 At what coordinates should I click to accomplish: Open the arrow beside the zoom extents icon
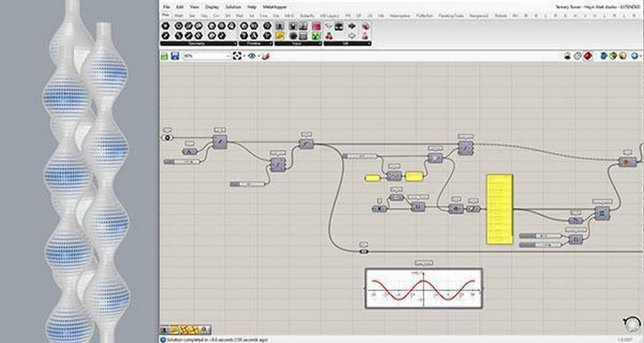click(244, 56)
